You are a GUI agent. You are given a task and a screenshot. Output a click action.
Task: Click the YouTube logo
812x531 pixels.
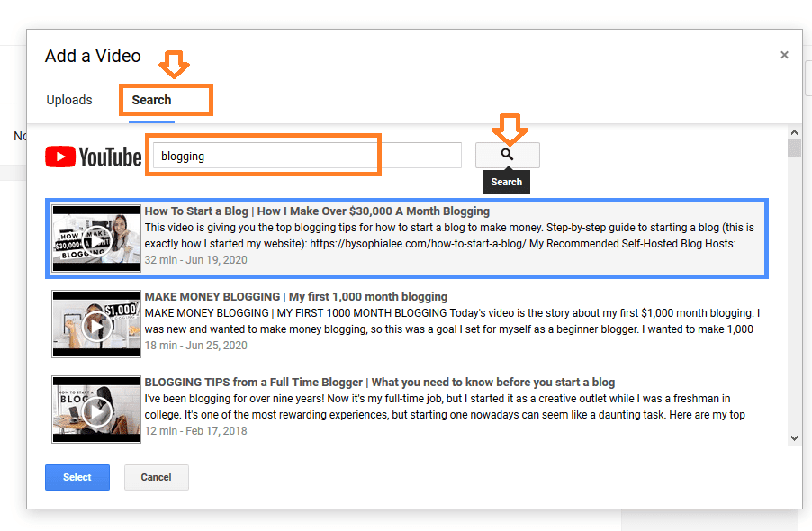pyautogui.click(x=93, y=155)
